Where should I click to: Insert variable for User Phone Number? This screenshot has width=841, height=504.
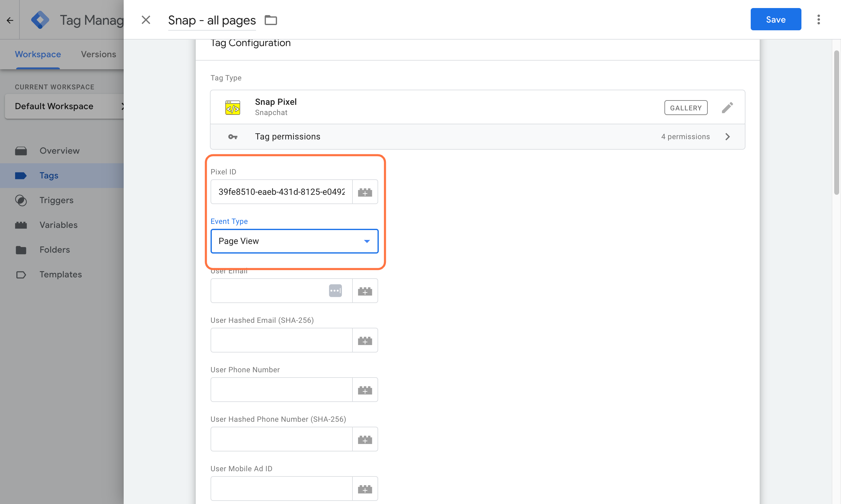coord(365,390)
